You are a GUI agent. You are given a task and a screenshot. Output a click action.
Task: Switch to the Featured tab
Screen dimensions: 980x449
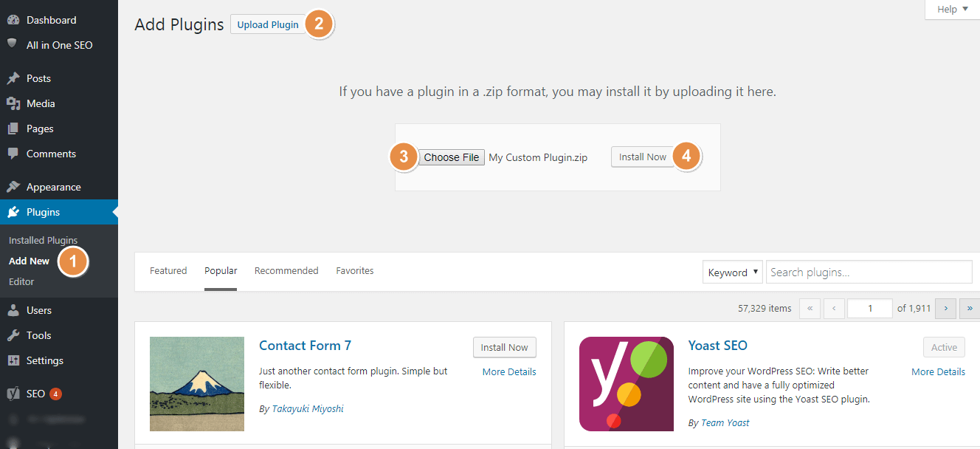[x=168, y=271]
